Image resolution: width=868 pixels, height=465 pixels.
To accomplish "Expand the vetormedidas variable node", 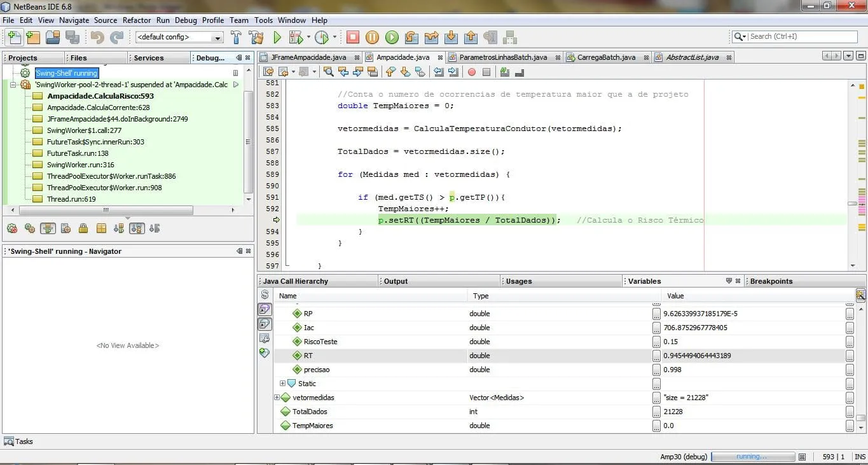I will tap(277, 398).
